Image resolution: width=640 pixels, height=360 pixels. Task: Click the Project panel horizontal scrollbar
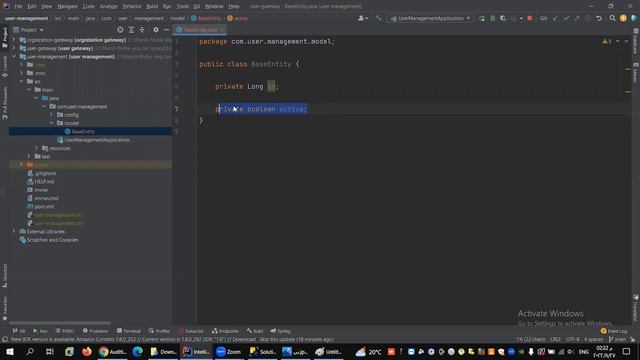(60, 323)
